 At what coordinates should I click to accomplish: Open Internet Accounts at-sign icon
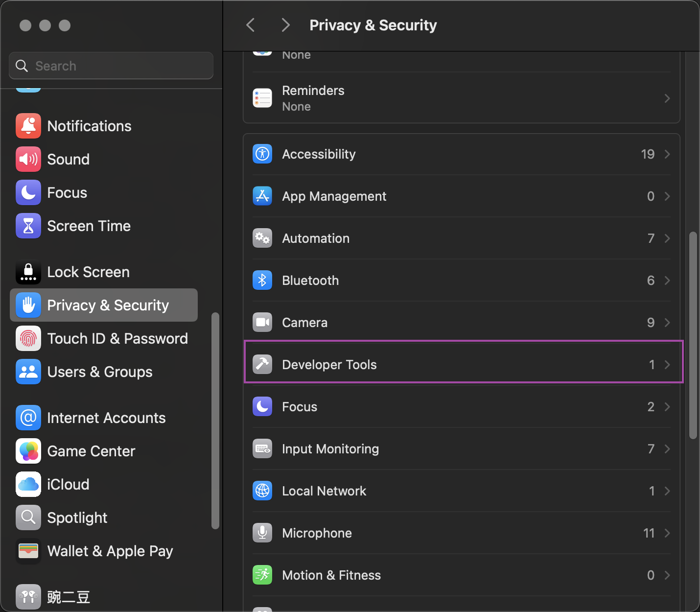point(28,418)
